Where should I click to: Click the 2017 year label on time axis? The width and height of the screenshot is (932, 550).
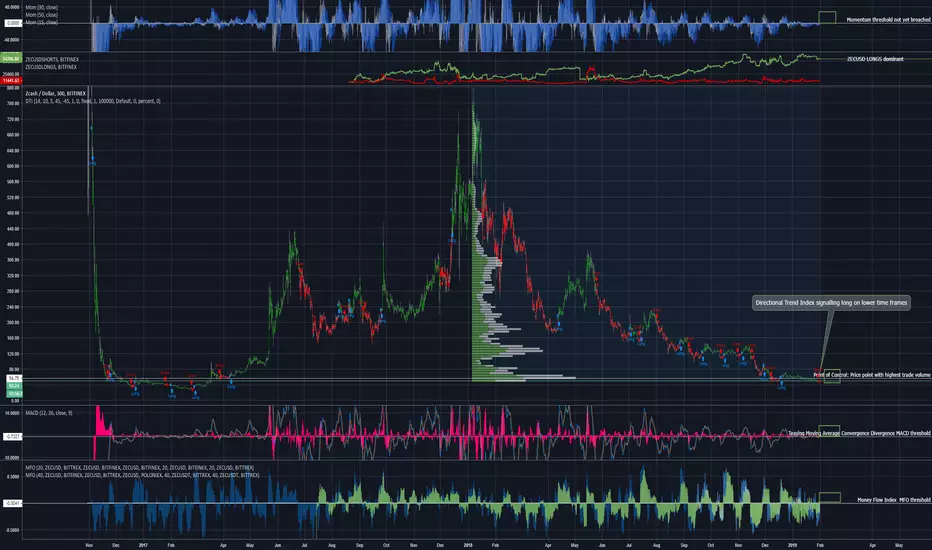point(143,545)
